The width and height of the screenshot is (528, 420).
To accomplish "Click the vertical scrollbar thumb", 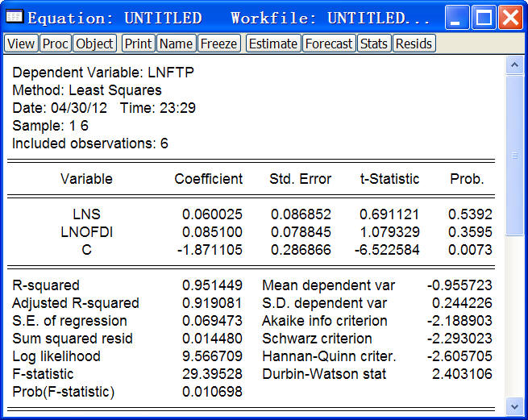I will pos(514,156).
